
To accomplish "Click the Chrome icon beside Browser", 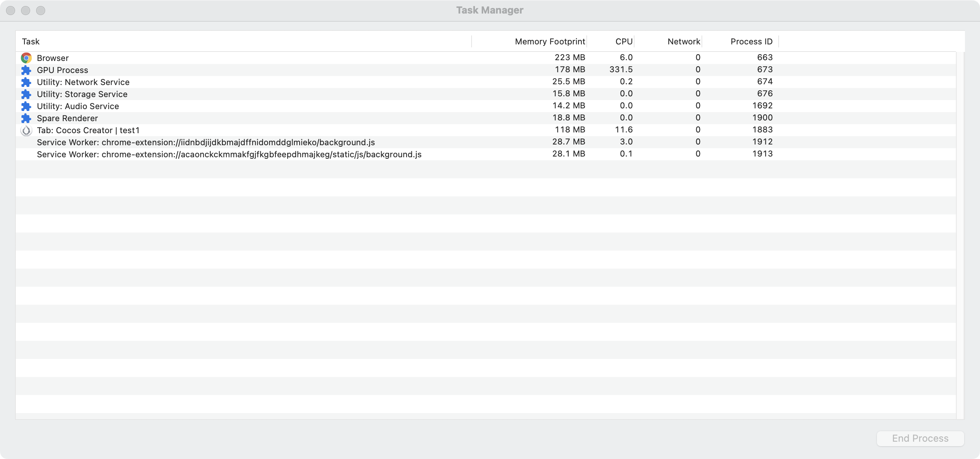I will [26, 58].
